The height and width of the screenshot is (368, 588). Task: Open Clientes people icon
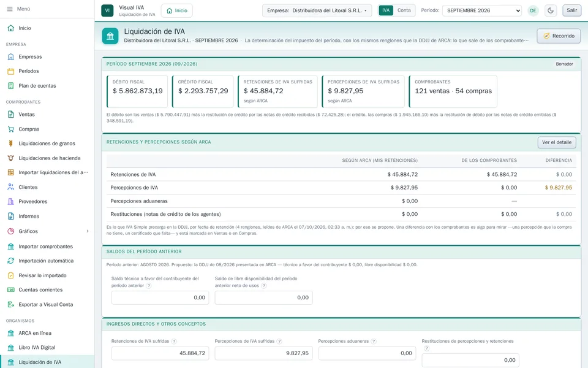point(11,187)
